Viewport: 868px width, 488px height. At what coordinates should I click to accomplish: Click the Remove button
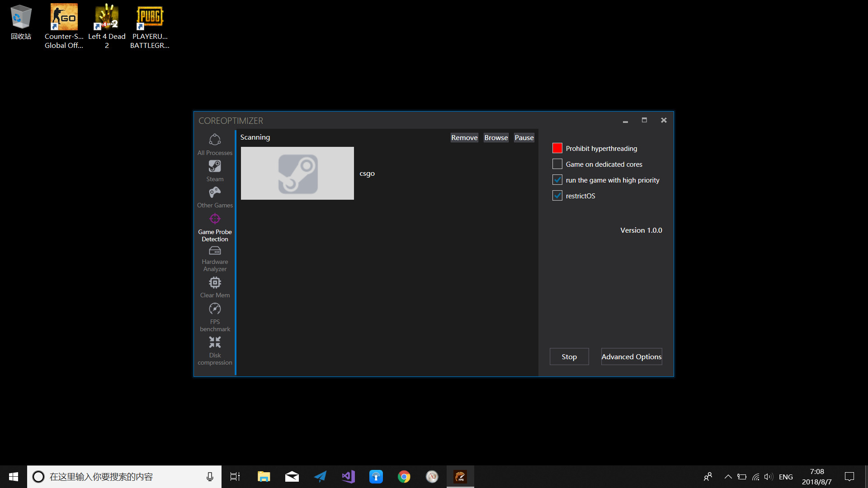coord(464,137)
